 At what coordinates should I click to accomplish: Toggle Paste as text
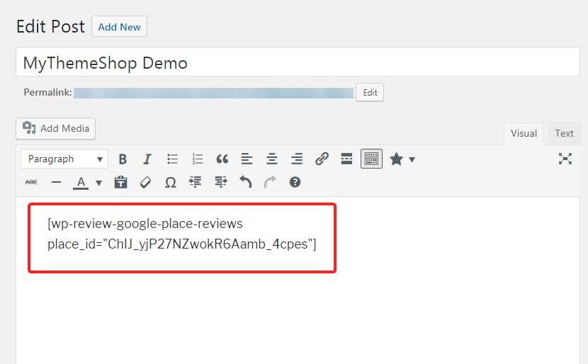coord(120,182)
